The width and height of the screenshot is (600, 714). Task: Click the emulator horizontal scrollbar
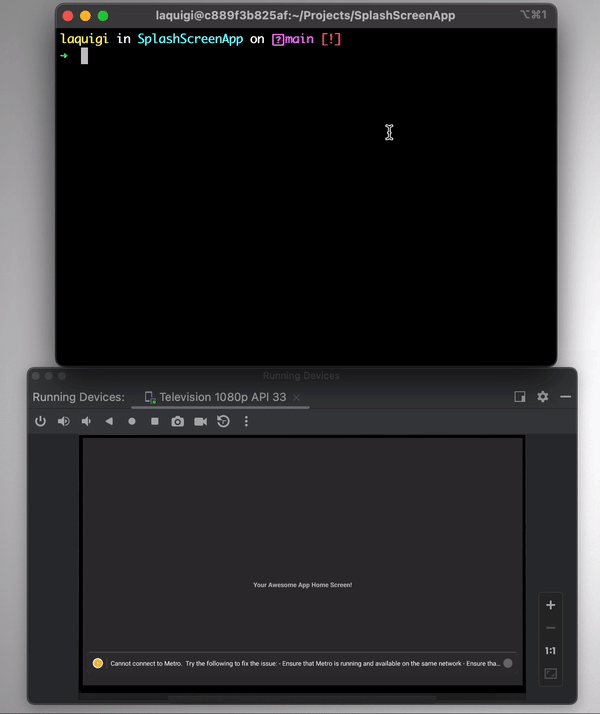(302, 697)
